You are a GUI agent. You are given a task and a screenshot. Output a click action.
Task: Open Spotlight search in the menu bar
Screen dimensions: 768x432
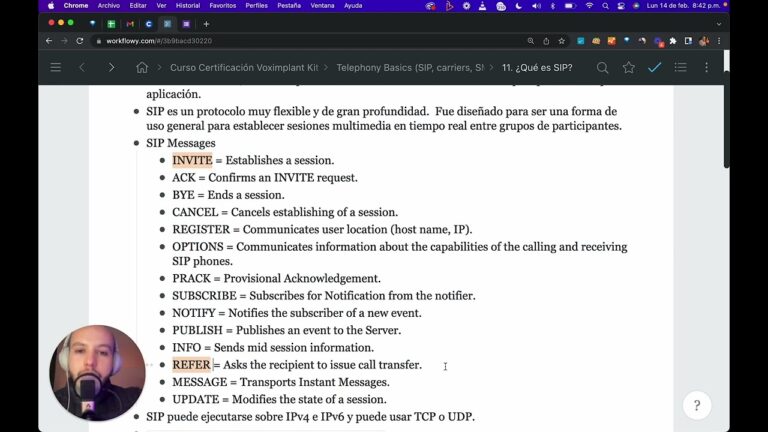[x=605, y=6]
